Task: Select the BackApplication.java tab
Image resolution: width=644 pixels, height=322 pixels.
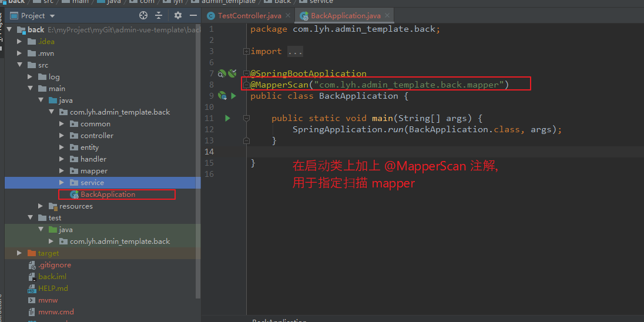Action: tap(346, 16)
